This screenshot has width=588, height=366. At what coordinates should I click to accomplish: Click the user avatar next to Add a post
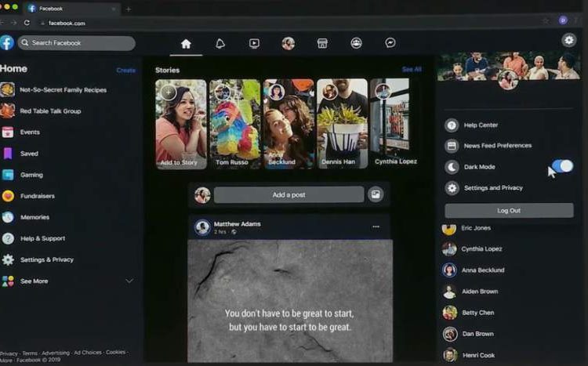click(202, 195)
